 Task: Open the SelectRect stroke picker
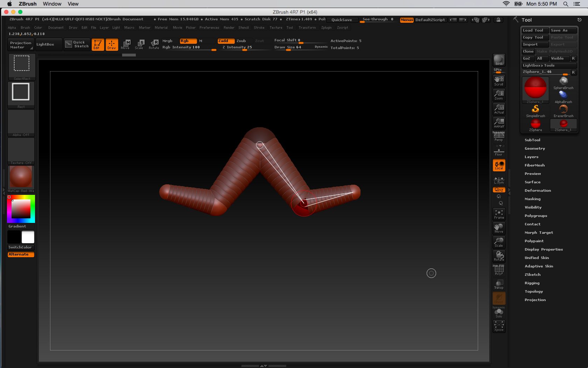pos(21,67)
